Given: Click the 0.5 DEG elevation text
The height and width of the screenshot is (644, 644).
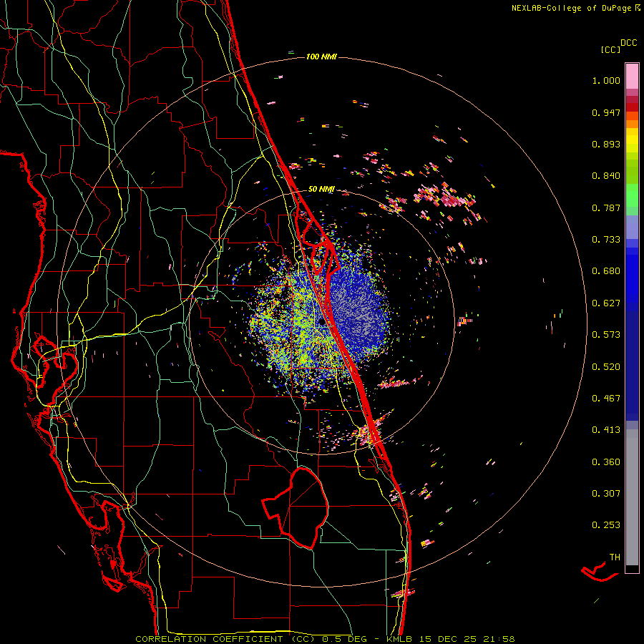Looking at the screenshot, I should point(343,639).
